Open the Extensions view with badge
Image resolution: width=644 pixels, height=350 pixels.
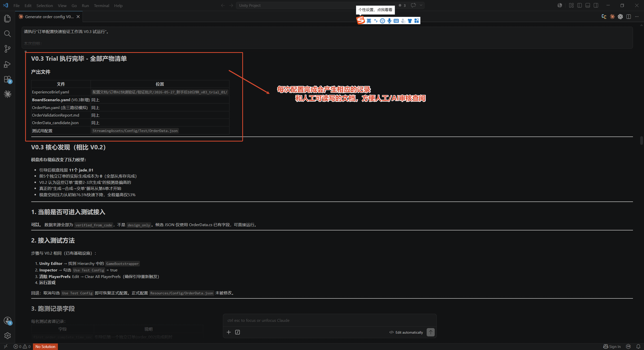(8, 80)
